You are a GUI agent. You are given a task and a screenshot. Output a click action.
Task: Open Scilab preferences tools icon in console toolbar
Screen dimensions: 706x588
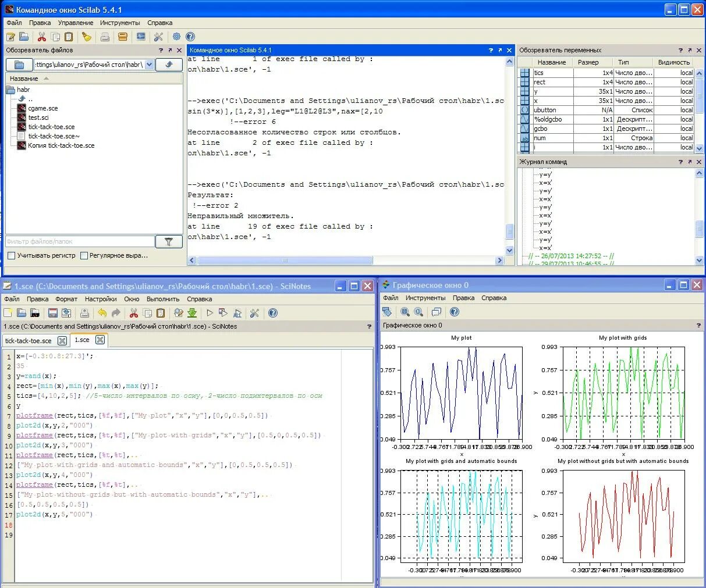(158, 37)
